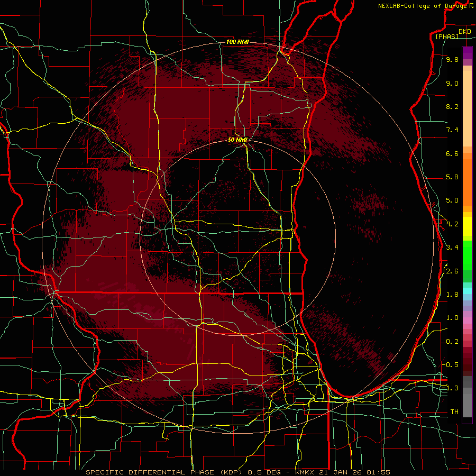Select the yellow segment of the color bar

click(x=467, y=226)
